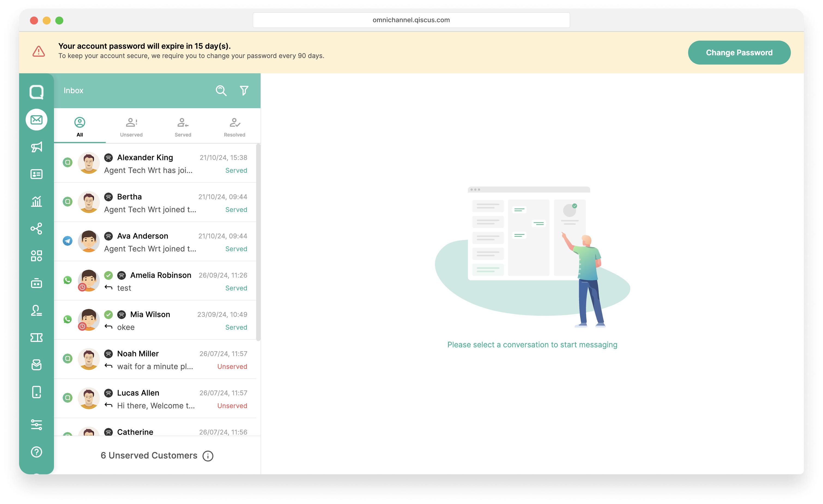This screenshot has height=504, width=823.
Task: Switch to the Served tab
Action: pyautogui.click(x=183, y=126)
